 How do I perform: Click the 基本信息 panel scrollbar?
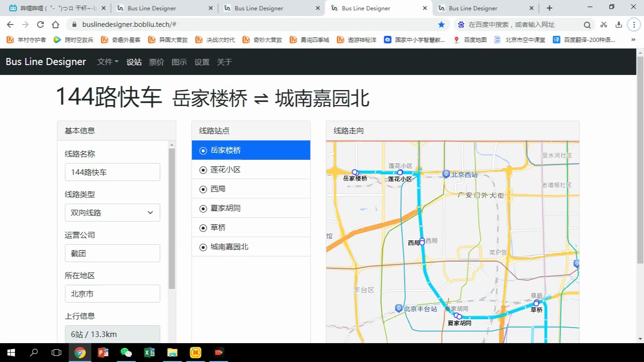pyautogui.click(x=172, y=218)
